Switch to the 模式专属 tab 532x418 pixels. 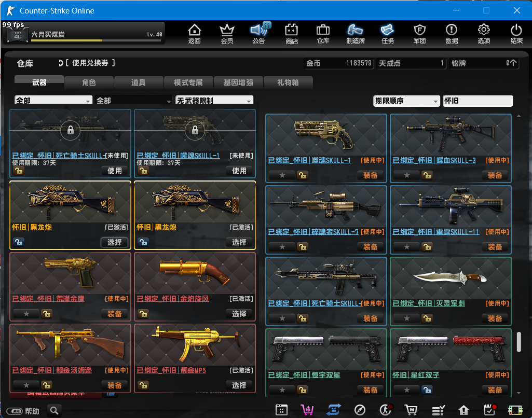[x=188, y=82]
